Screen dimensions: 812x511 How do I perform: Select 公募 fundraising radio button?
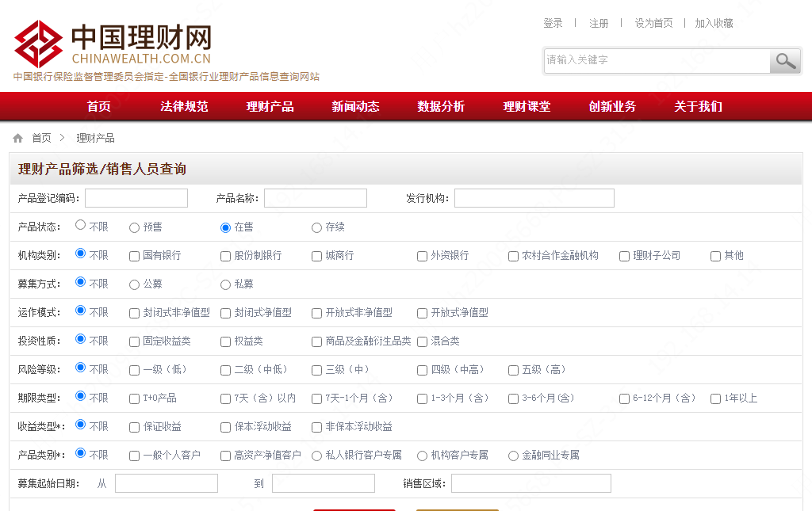point(134,284)
